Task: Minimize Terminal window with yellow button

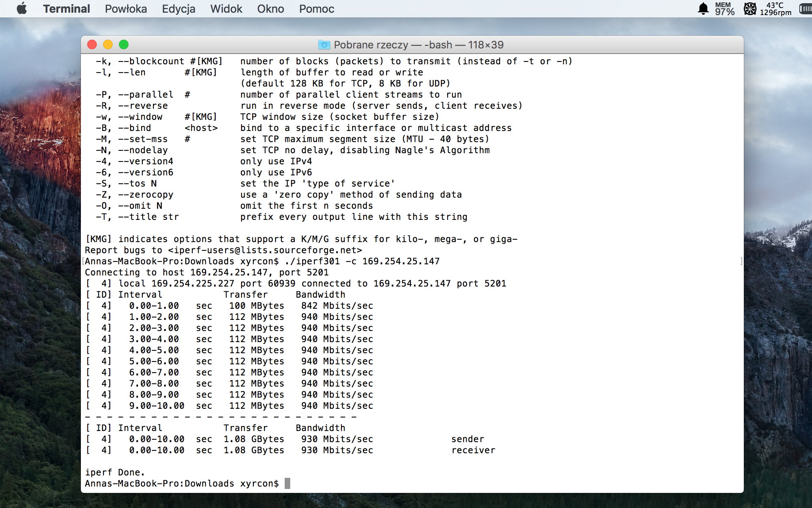Action: click(x=108, y=44)
